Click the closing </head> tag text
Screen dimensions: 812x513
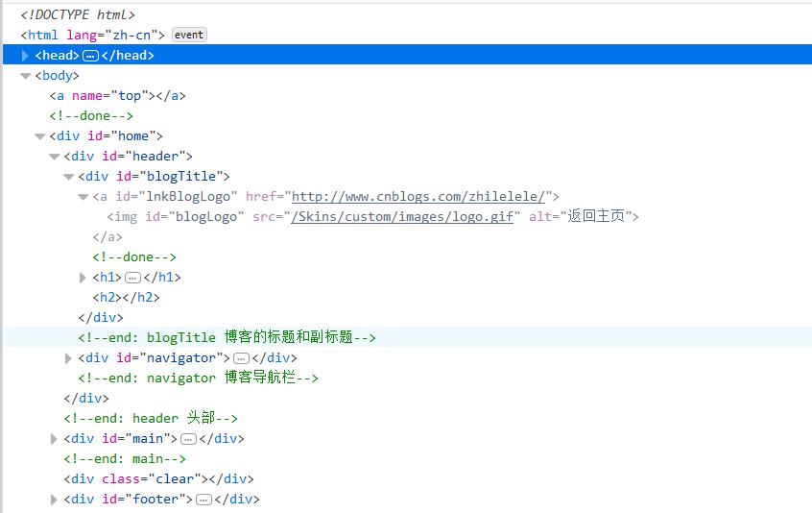pos(128,56)
